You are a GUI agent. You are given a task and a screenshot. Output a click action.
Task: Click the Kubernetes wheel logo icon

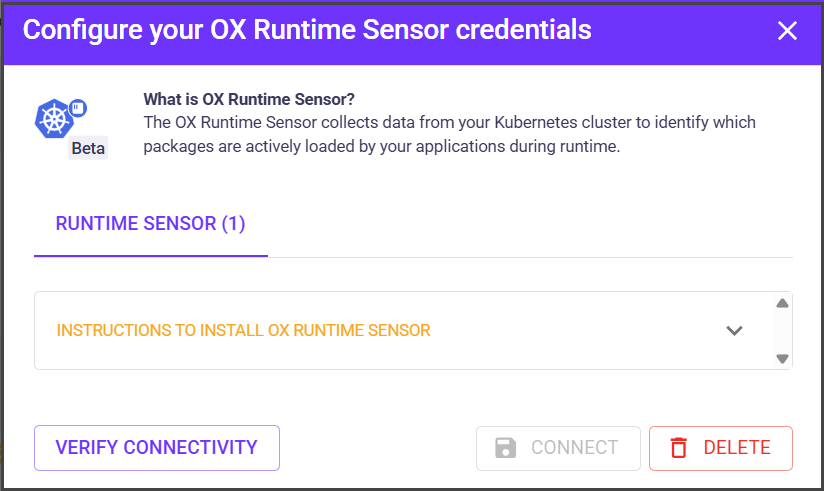coord(55,120)
